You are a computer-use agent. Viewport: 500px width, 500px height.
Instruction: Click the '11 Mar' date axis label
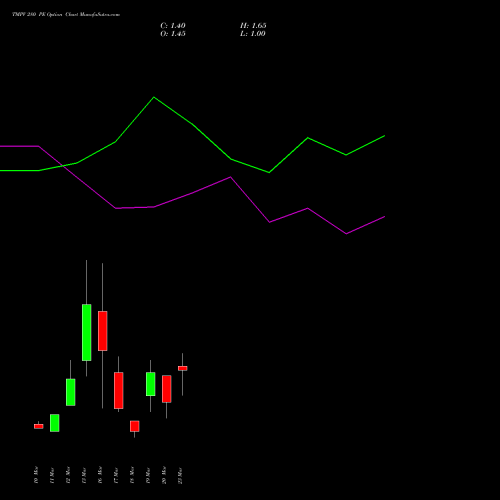point(52,475)
